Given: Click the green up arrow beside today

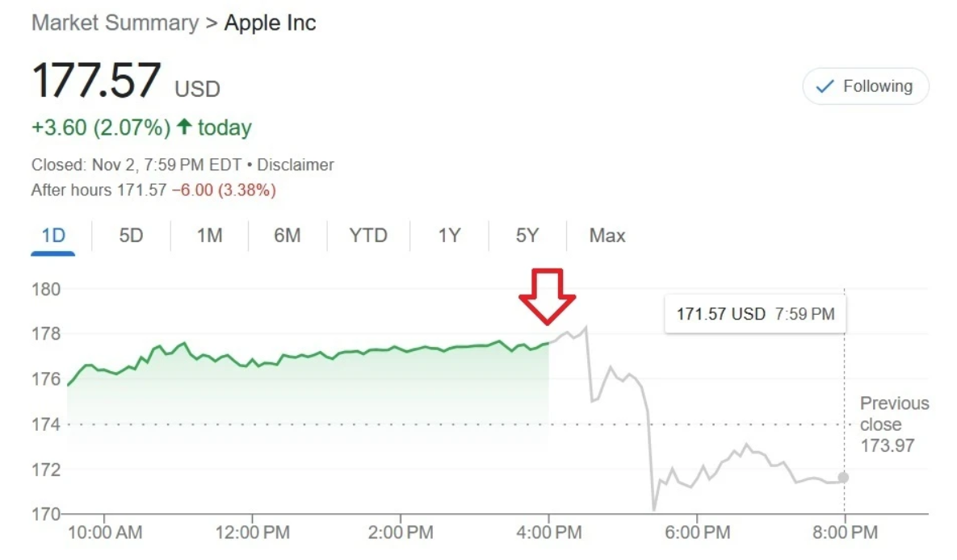Looking at the screenshot, I should (x=184, y=126).
